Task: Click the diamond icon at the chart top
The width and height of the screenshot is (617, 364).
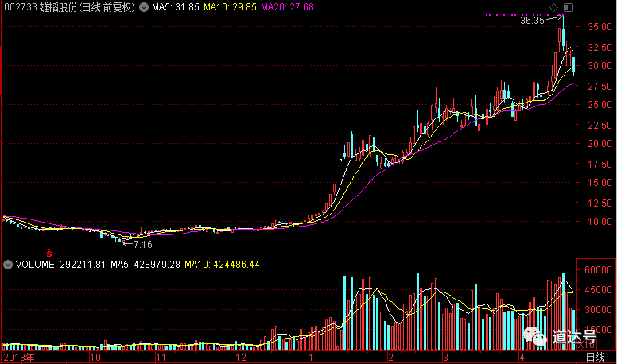Action: 553,7
